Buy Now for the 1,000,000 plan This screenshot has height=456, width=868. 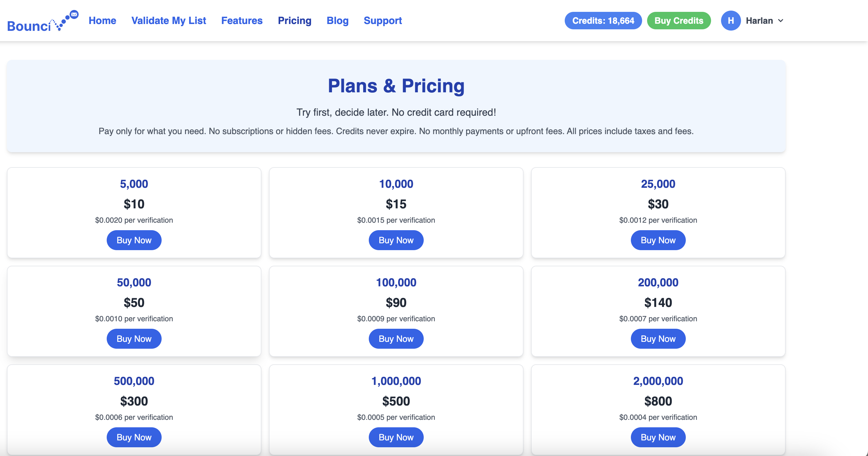(396, 437)
